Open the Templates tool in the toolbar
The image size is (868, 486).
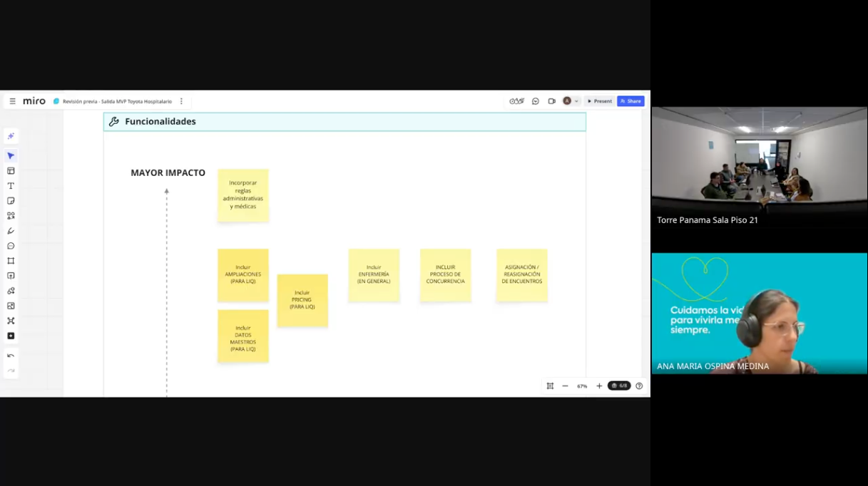point(11,171)
